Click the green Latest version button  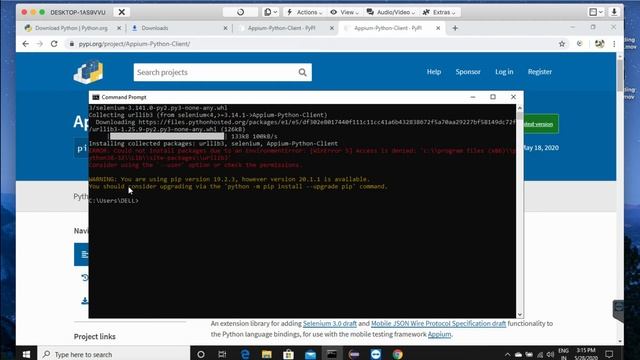point(541,124)
